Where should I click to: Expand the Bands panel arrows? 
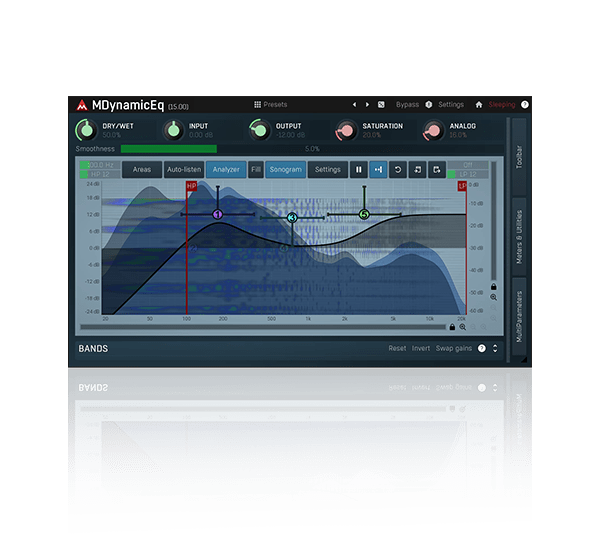coord(495,348)
